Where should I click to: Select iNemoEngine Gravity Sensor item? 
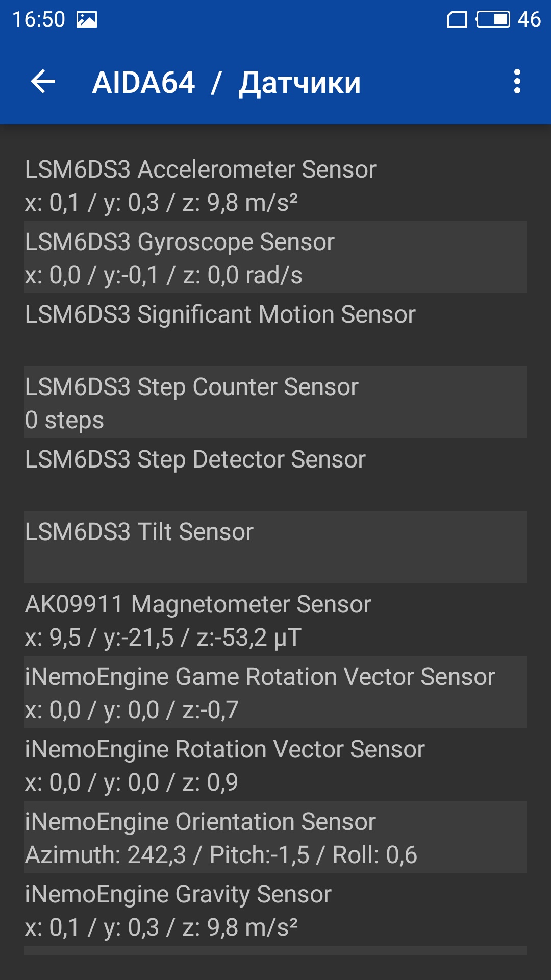coord(275,910)
